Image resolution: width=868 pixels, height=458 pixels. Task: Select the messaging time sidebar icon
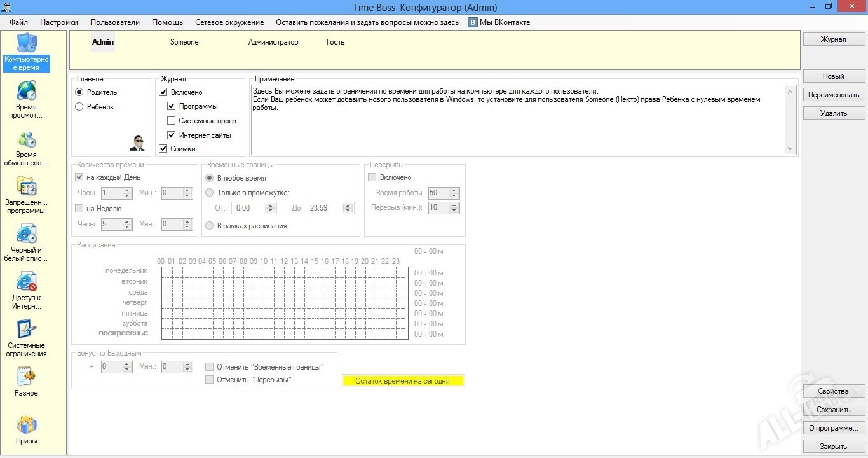pos(26,139)
